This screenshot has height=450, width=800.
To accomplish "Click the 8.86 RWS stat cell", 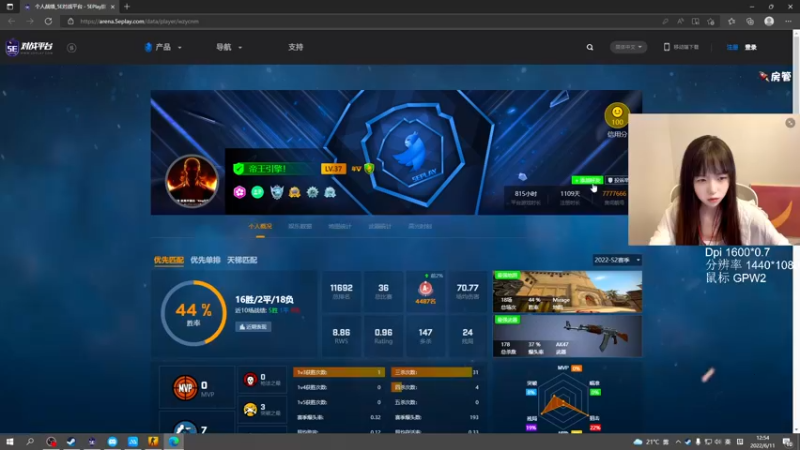I will click(341, 335).
